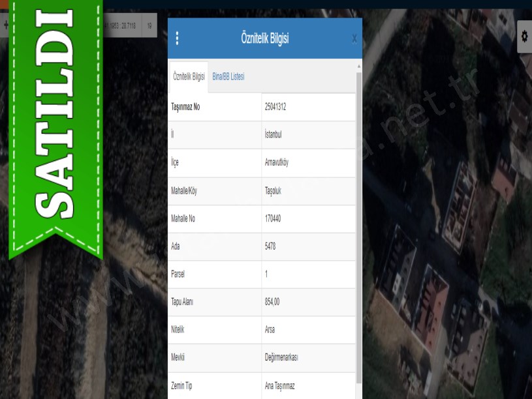Select the Mevkii value Değirmenarkası

tap(281, 358)
